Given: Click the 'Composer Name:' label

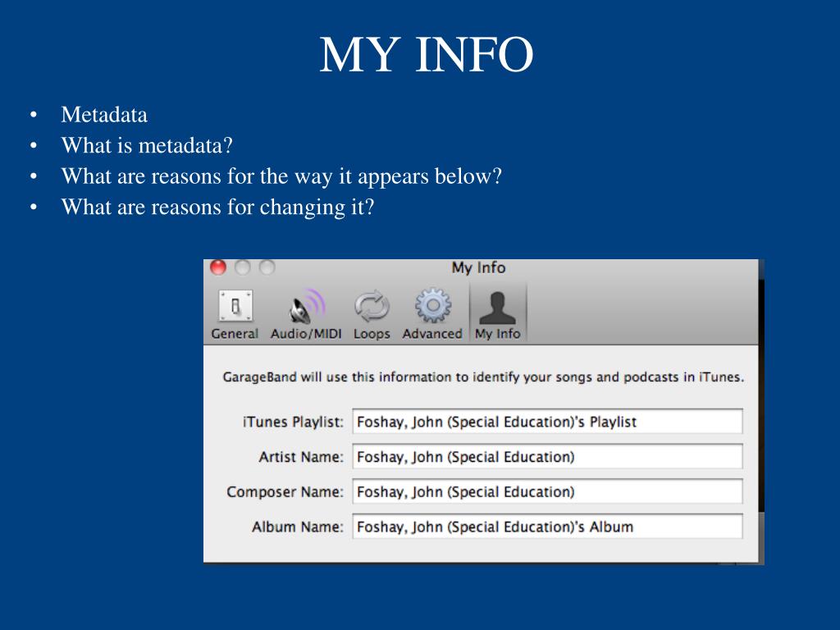Looking at the screenshot, I should [285, 492].
